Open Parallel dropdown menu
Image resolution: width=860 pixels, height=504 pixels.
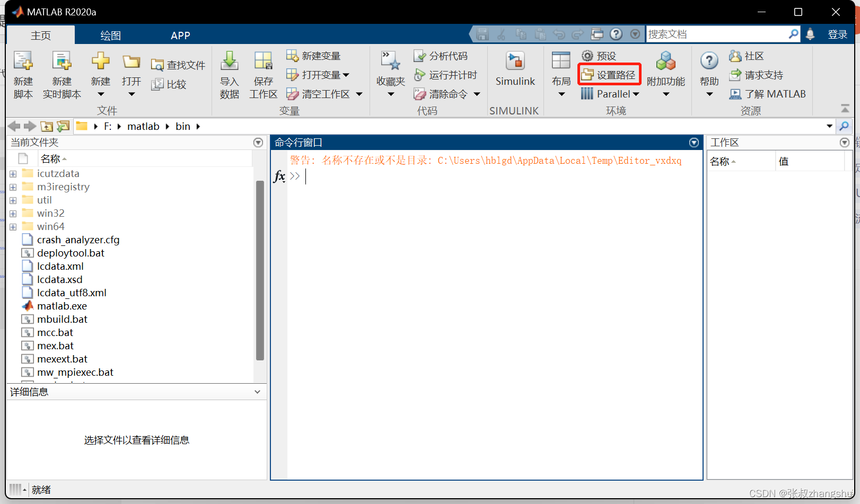pos(610,94)
